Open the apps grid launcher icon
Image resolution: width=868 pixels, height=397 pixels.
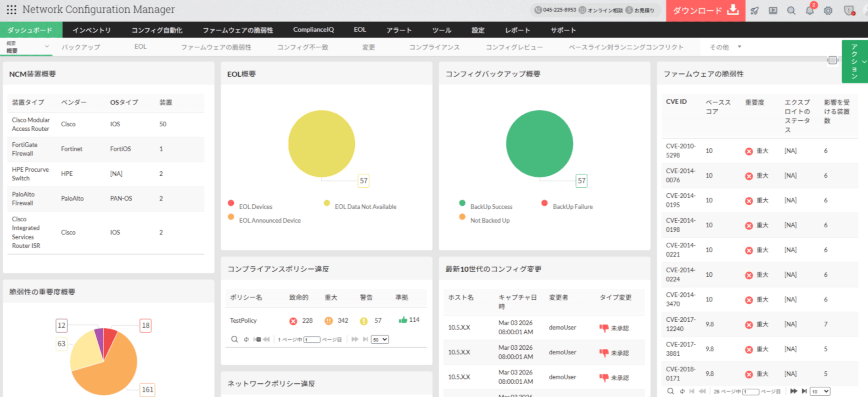click(x=11, y=10)
